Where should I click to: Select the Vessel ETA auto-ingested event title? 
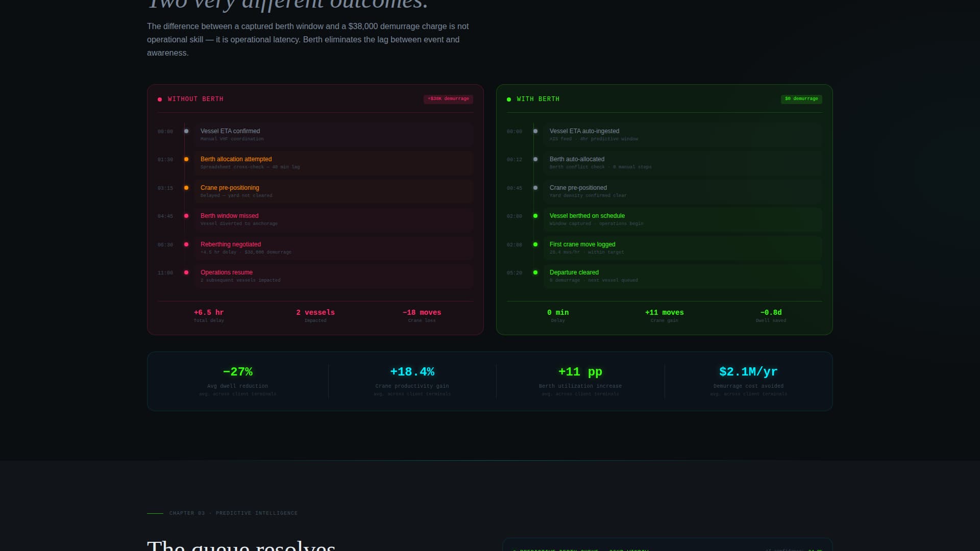point(584,131)
